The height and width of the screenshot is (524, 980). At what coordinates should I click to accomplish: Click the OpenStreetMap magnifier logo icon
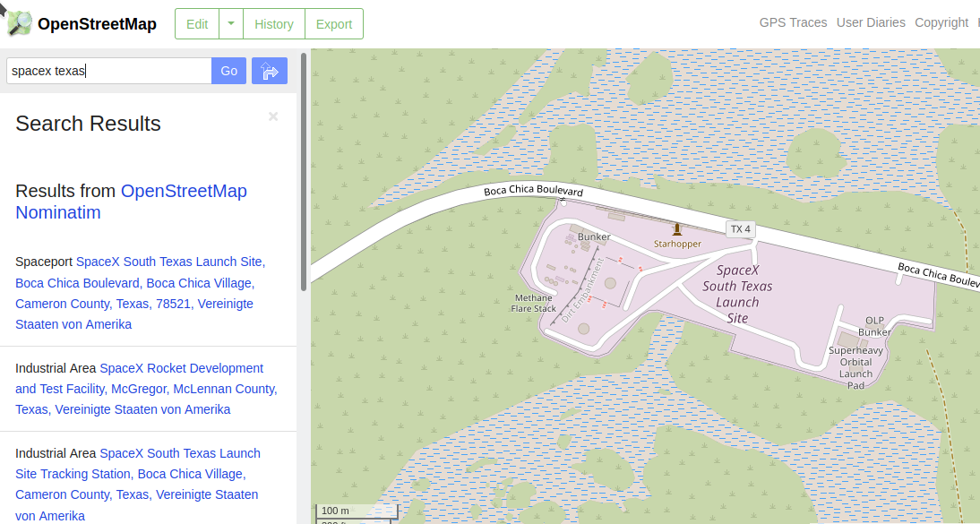(20, 24)
